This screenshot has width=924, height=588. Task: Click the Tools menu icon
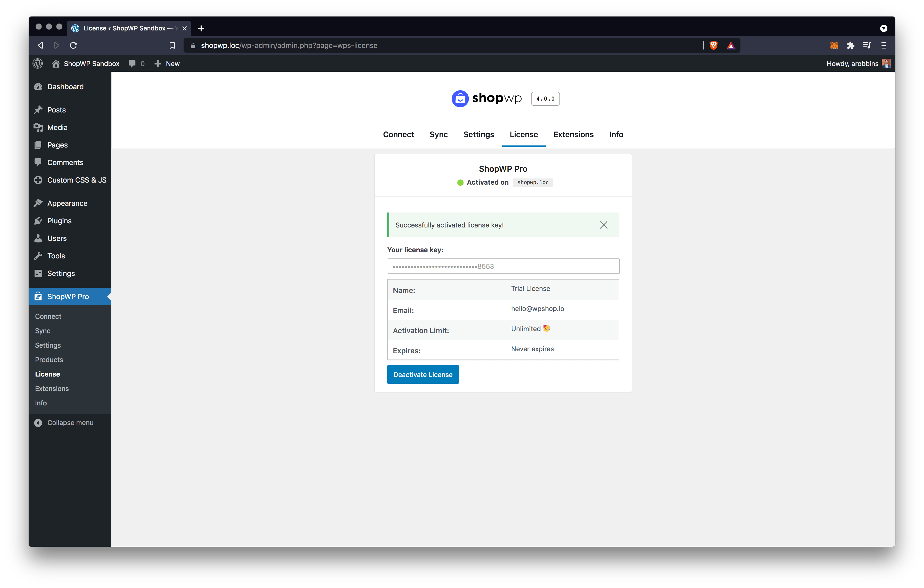point(38,255)
